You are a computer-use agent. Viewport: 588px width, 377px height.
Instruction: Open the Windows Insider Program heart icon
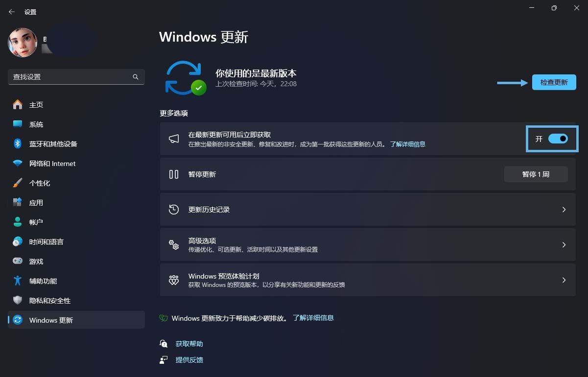174,280
